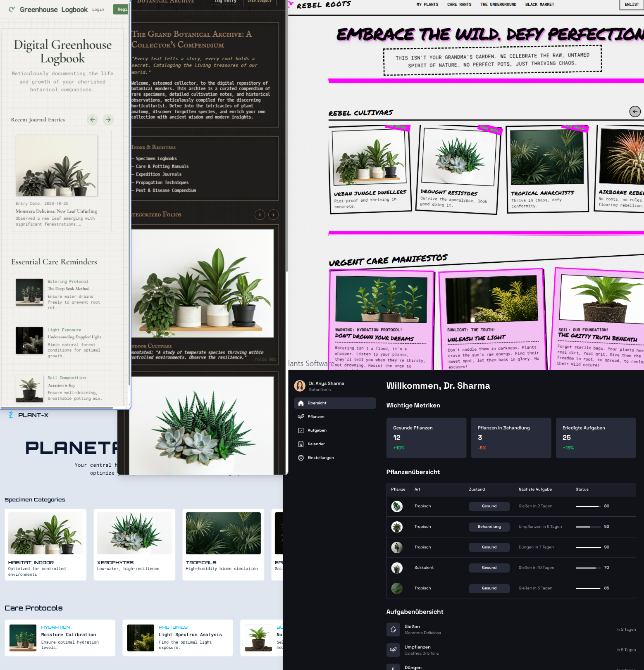Click the plant avatar in the Düngen in 7 Tagen row

[397, 547]
